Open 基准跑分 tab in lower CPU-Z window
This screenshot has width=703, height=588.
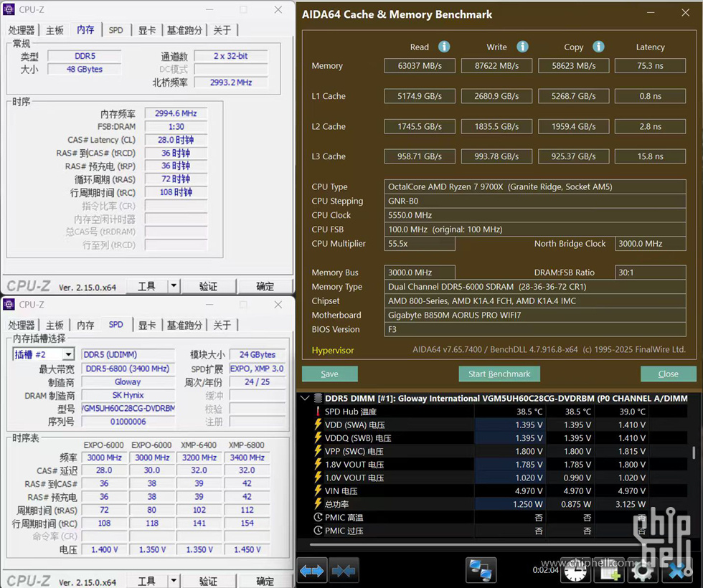pos(184,326)
